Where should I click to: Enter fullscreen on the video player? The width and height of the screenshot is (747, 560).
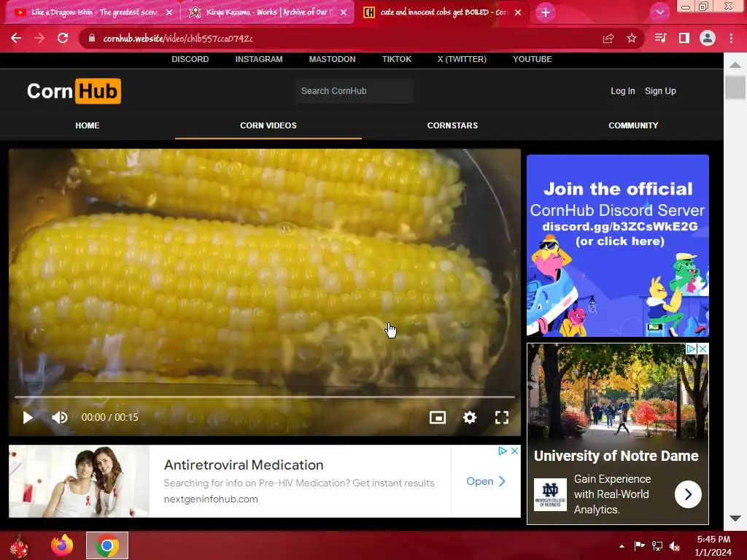click(x=502, y=418)
